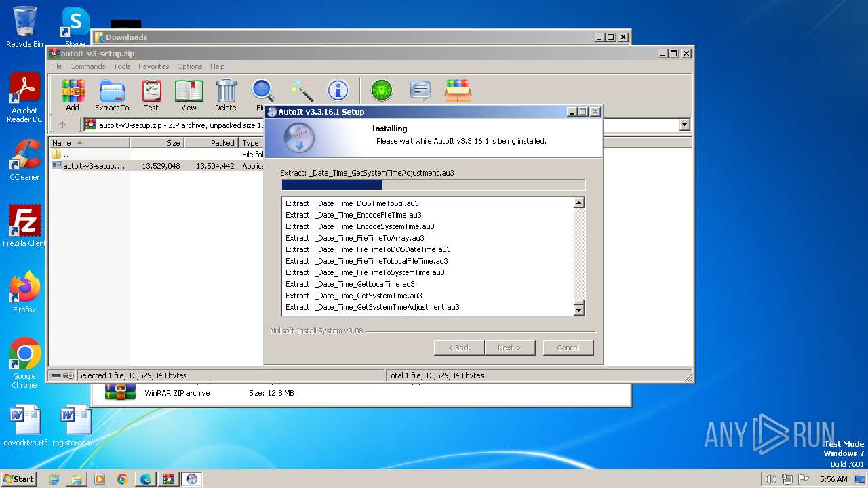Click Internet Explorer taskbar icon
868x488 pixels.
pos(54,479)
